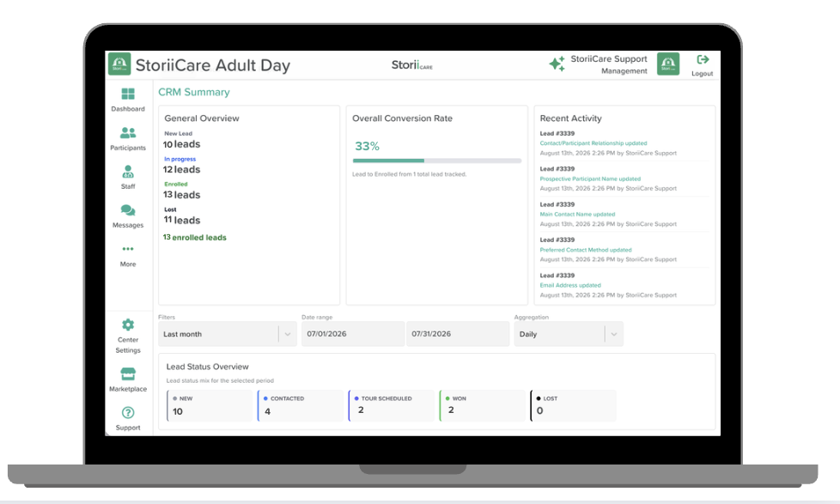Click the 07/01/2026 start date field

(352, 334)
